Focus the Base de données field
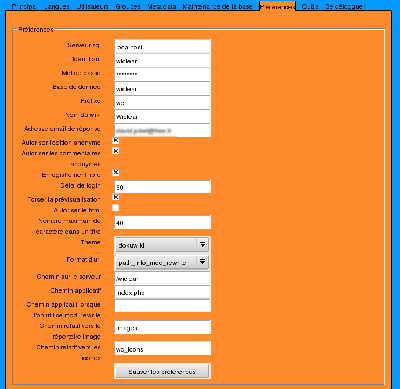400x389 pixels. [162, 88]
